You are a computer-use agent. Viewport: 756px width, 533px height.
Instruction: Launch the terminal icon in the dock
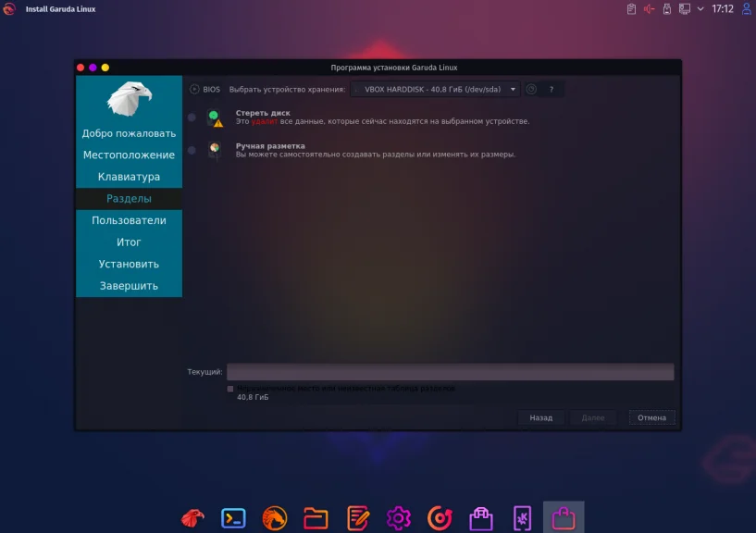pos(232,517)
